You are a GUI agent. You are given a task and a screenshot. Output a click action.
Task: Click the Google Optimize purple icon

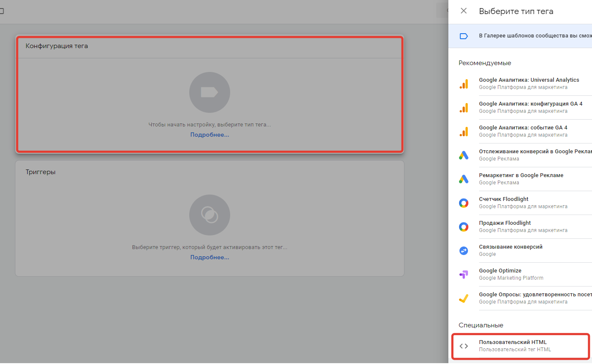tap(464, 274)
